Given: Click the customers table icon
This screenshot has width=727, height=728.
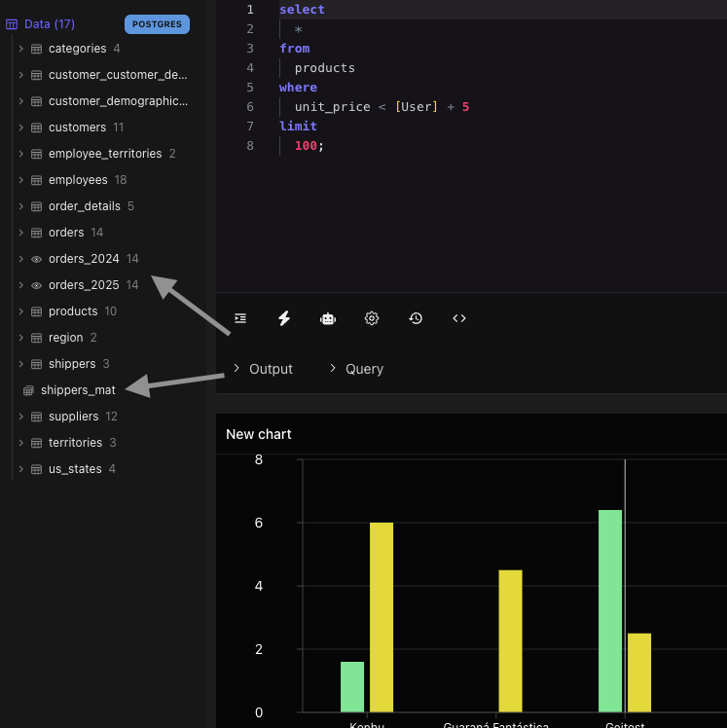Looking at the screenshot, I should pyautogui.click(x=36, y=127).
